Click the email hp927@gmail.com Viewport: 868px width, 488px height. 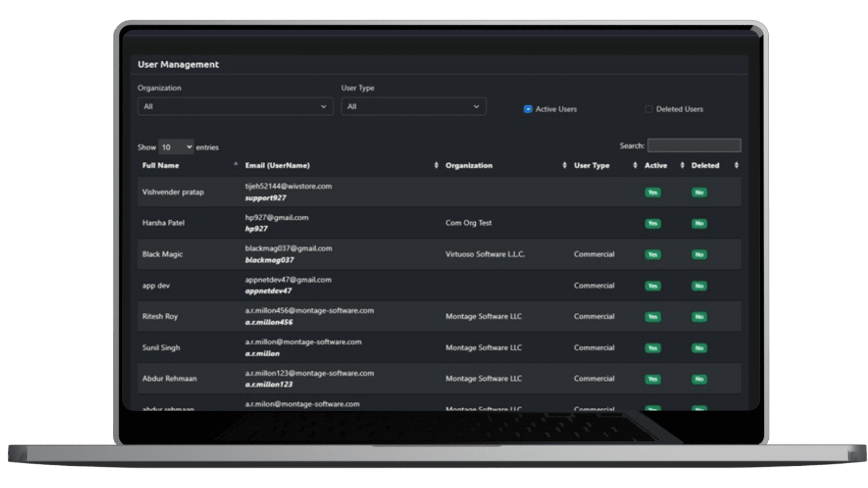277,217
